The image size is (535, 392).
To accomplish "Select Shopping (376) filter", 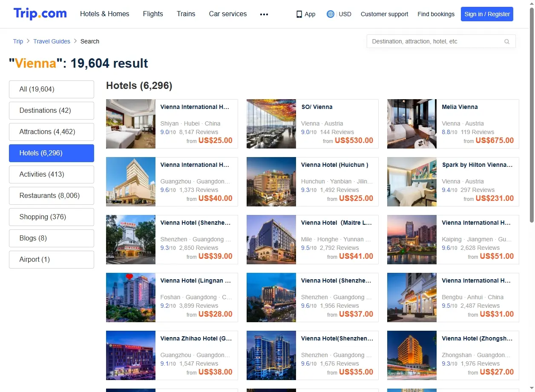I will pos(52,217).
